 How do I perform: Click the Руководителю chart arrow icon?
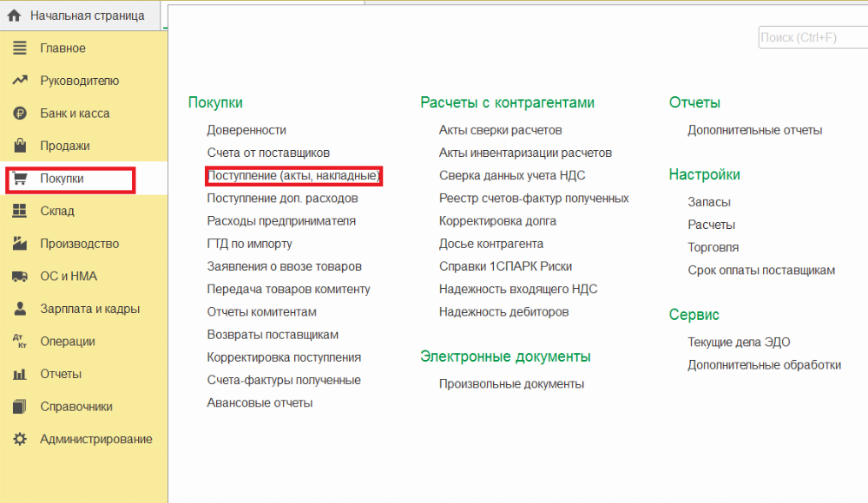click(20, 81)
